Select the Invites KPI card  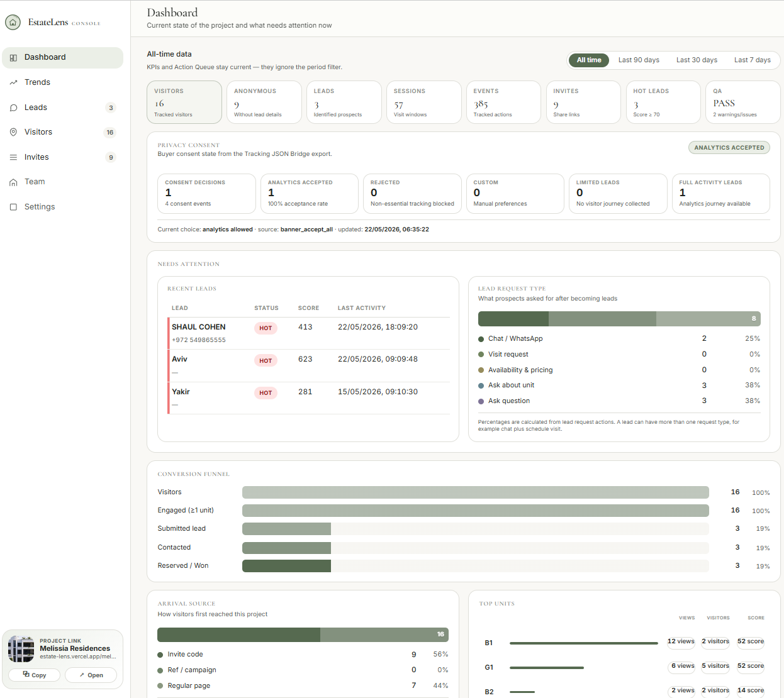[583, 102]
